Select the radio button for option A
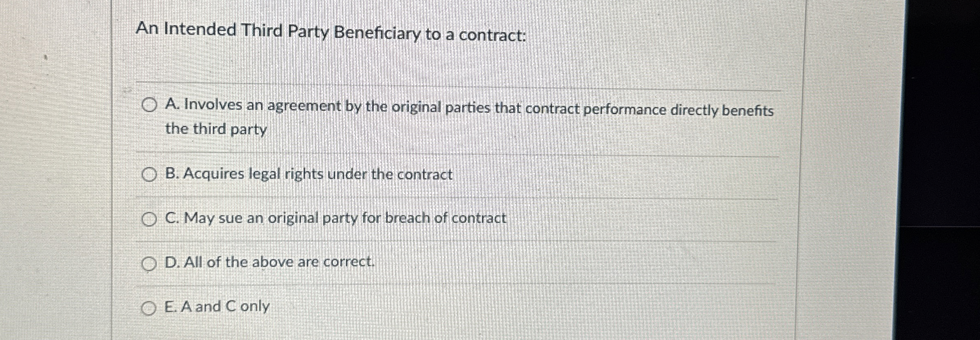The width and height of the screenshot is (980, 340). [x=149, y=106]
